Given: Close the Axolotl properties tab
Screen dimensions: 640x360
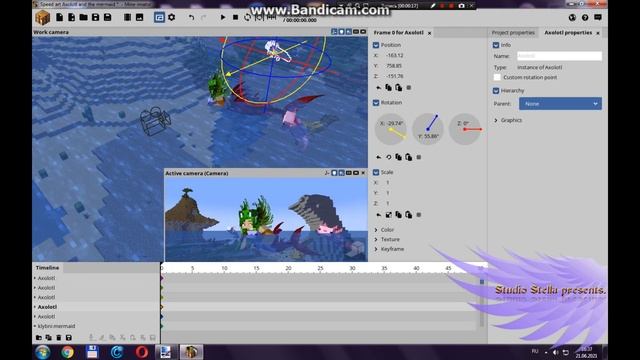Looking at the screenshot, I should pos(598,33).
